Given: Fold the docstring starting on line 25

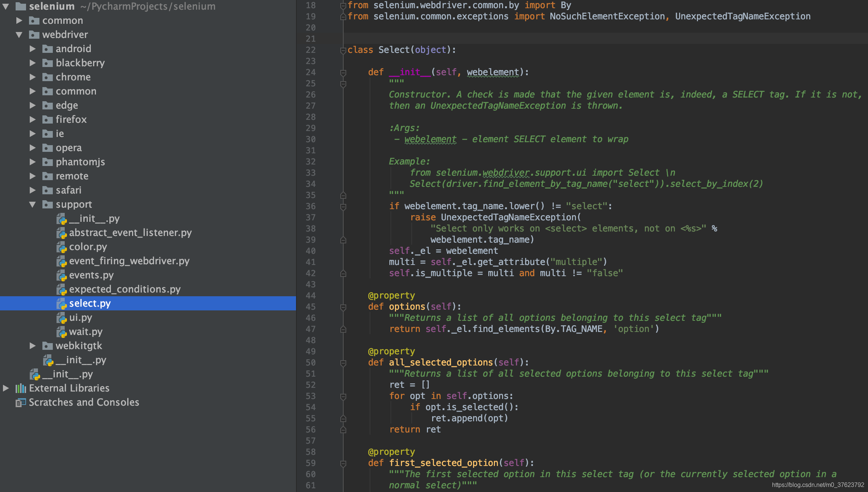Looking at the screenshot, I should pyautogui.click(x=343, y=84).
